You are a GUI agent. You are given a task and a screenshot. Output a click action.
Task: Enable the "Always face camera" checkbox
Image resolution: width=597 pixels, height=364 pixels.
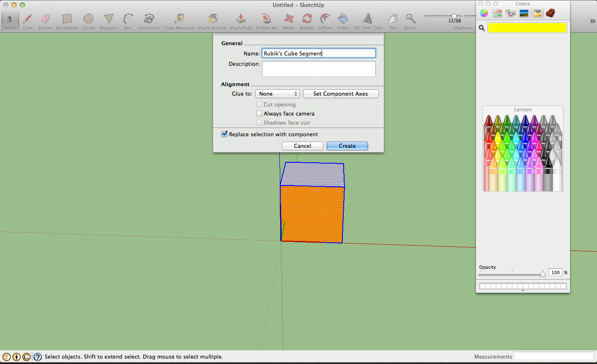(x=259, y=113)
